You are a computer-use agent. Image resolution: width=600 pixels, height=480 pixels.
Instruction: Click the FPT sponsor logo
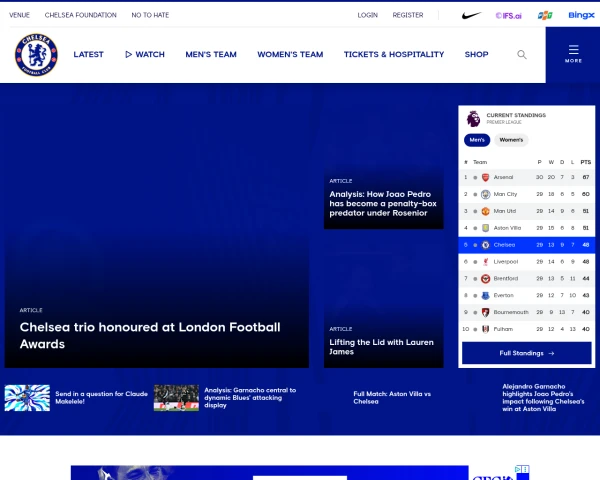[545, 15]
